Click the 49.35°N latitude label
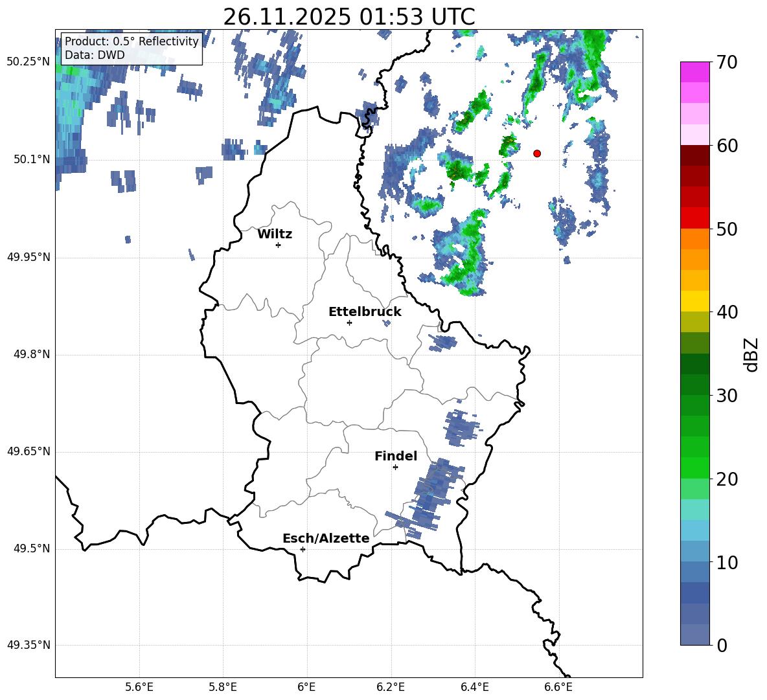Screen dimensions: 767x700 (29, 645)
